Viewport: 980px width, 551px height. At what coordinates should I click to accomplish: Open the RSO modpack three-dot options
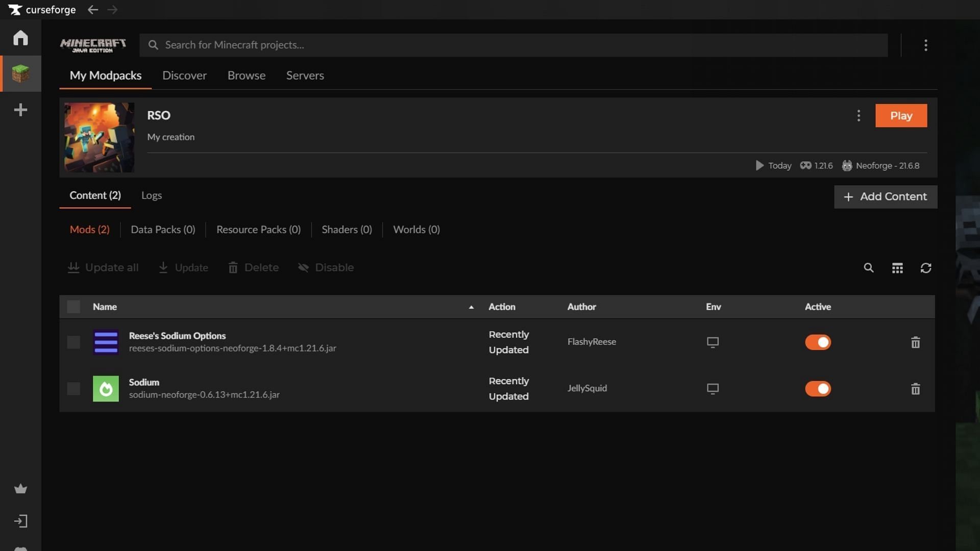859,116
